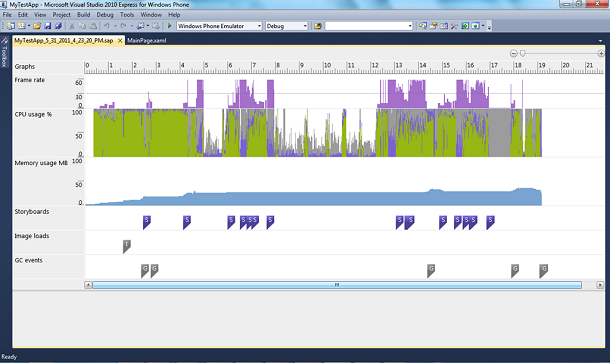Click the Frame rate graph label
Screen dimensions: 610x363
coord(30,80)
